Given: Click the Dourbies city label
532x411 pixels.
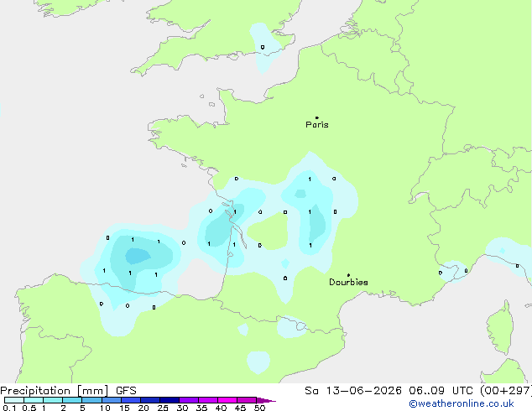Looking at the screenshot, I should [x=348, y=282].
